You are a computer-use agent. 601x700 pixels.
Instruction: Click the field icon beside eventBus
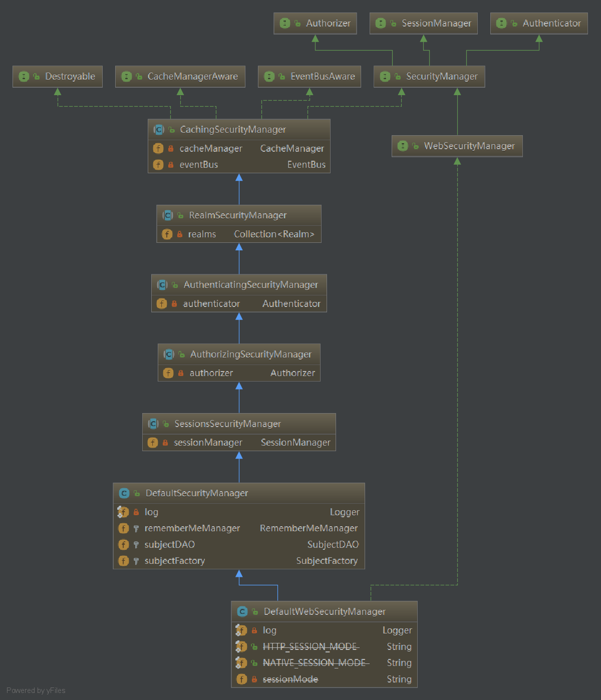(x=158, y=165)
